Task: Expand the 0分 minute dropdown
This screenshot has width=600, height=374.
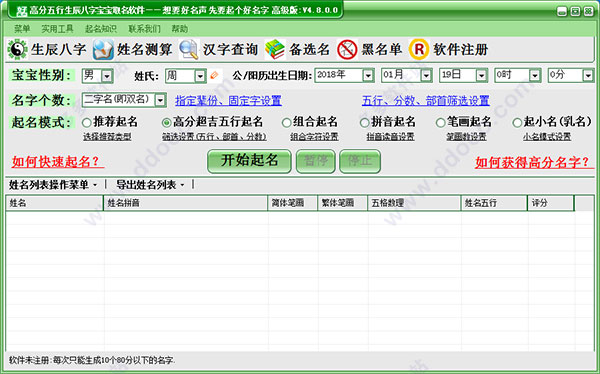Action: pos(588,75)
